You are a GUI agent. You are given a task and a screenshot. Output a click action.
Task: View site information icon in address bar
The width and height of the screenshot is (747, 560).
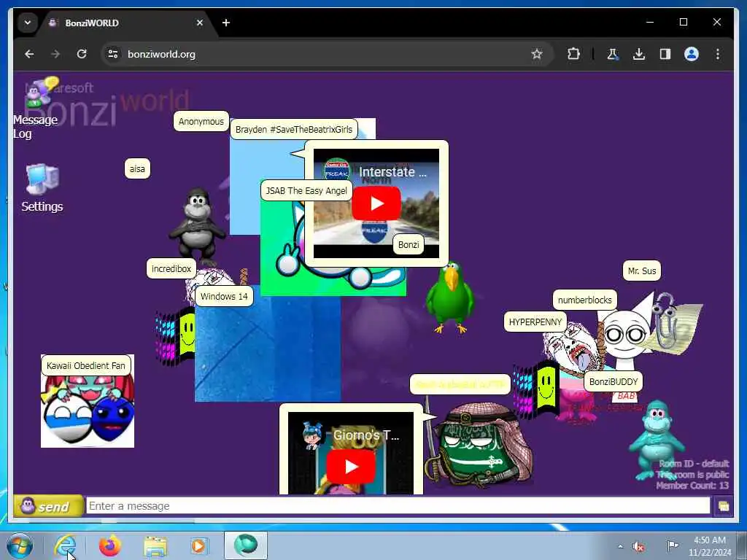click(x=113, y=54)
